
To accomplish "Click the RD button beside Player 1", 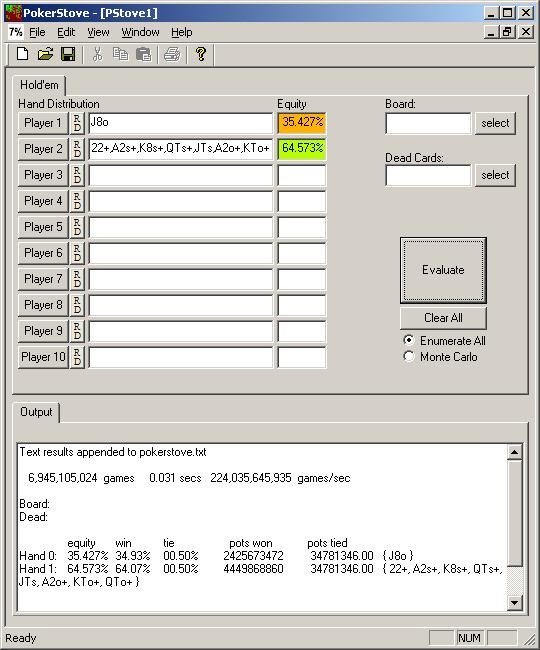I will pos(77,123).
